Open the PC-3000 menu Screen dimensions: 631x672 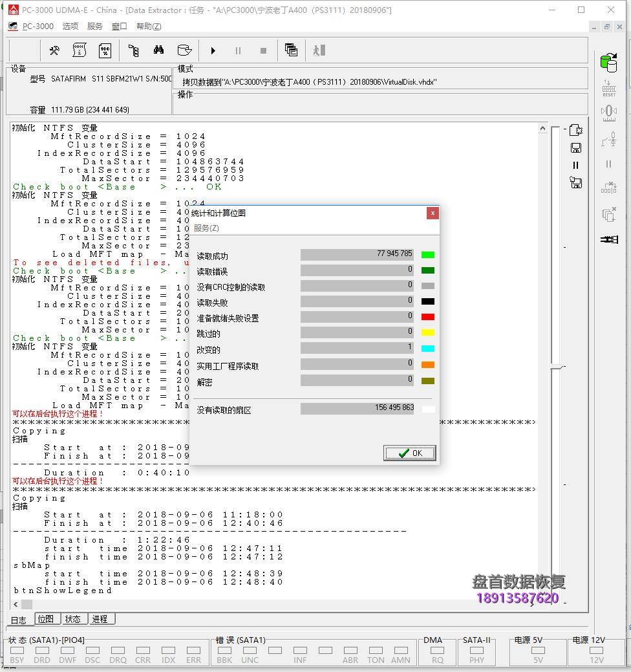tap(37, 27)
